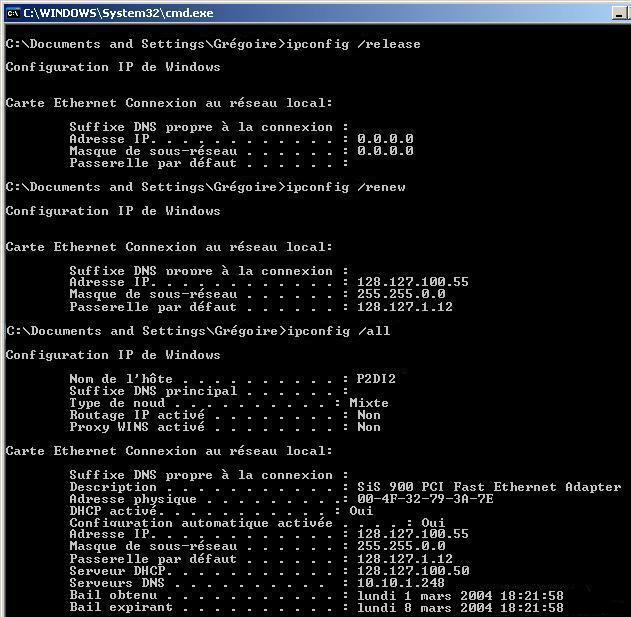This screenshot has width=631, height=617.
Task: Click 'Oui' on the Configuration automatique activée row
Action: point(433,523)
